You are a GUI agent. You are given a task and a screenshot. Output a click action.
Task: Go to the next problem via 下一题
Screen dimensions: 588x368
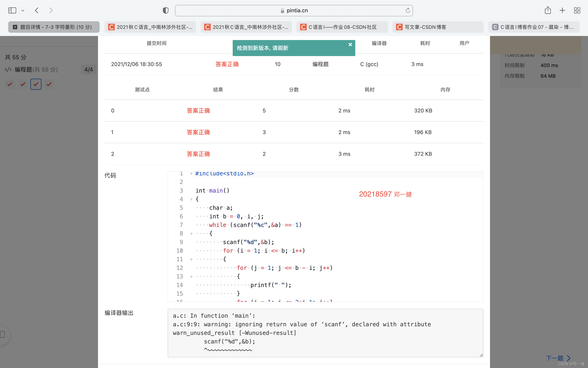click(555, 358)
